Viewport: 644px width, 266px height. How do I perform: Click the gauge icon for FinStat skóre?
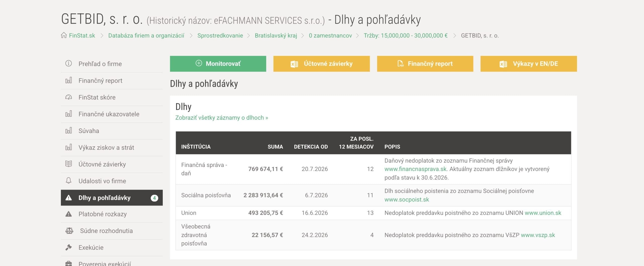click(68, 97)
